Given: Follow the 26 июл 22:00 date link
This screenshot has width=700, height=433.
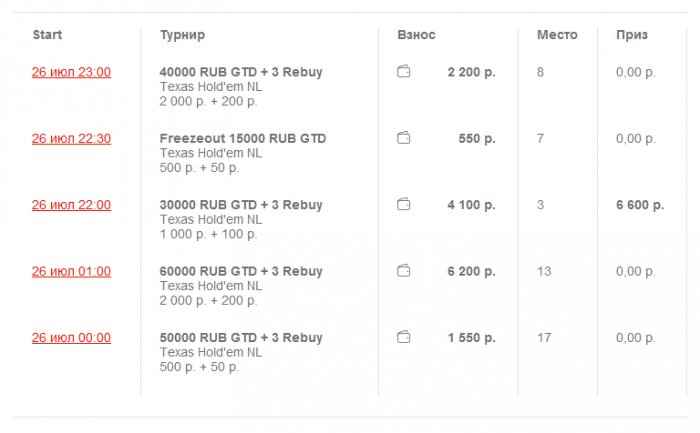Looking at the screenshot, I should point(71,205).
